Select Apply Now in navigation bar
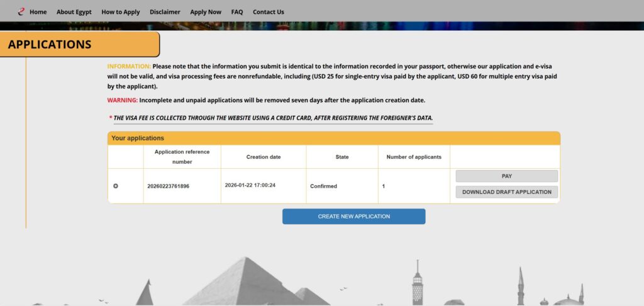The height and width of the screenshot is (306, 644). click(206, 12)
